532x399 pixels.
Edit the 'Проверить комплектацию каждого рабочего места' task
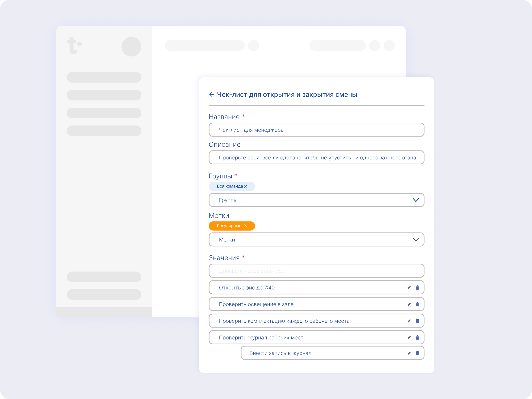409,321
